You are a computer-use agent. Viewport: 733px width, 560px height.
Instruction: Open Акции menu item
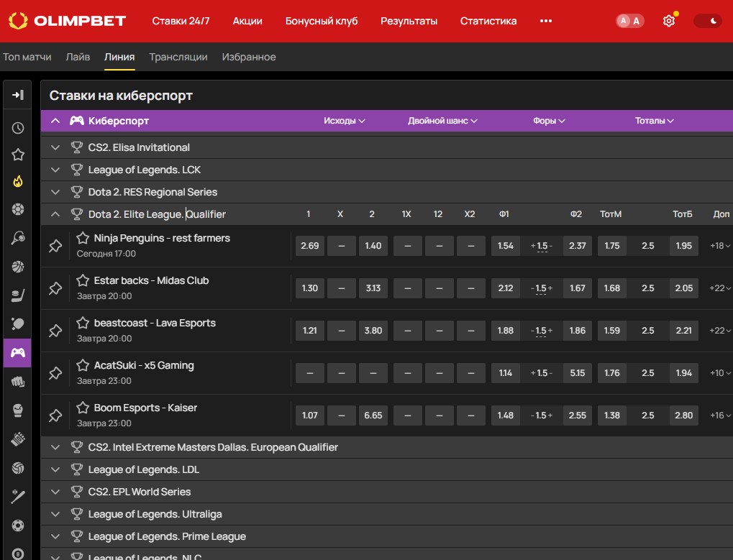click(247, 21)
